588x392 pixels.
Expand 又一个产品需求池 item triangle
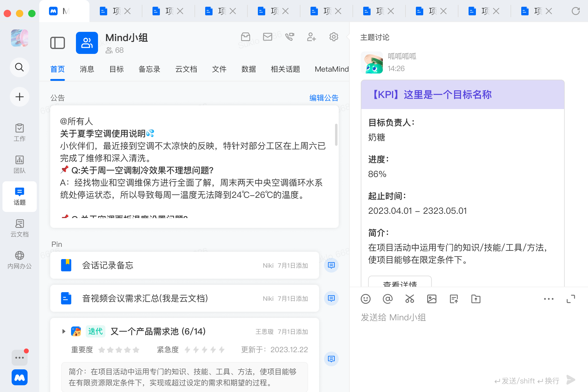point(63,331)
